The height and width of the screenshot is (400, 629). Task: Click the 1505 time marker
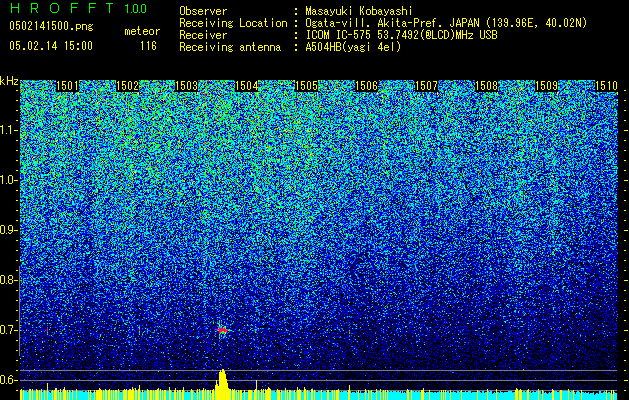(306, 86)
